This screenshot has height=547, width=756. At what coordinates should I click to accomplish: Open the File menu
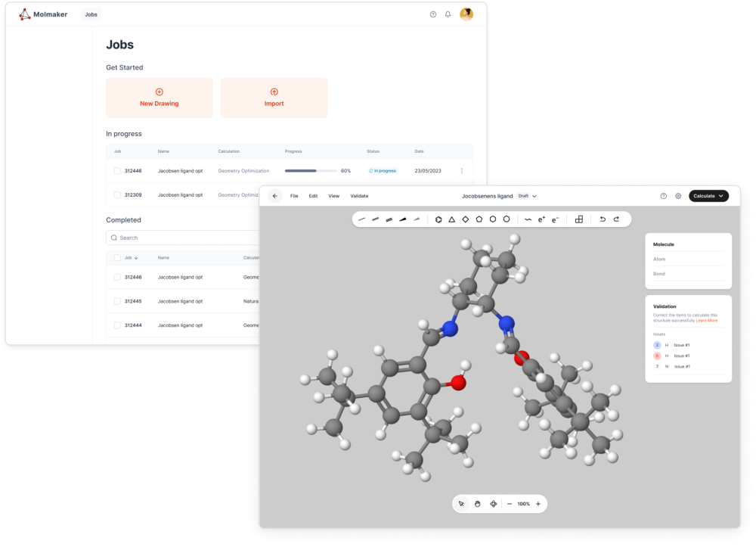294,196
